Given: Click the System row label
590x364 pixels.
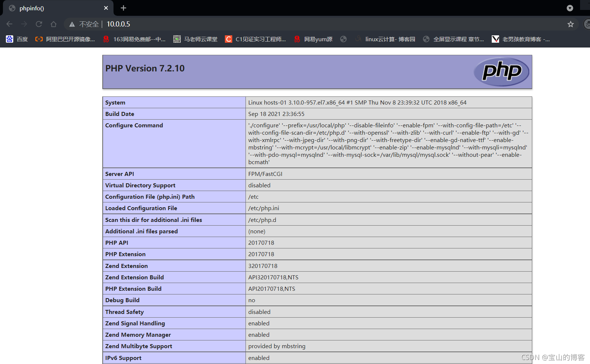Looking at the screenshot, I should 115,103.
